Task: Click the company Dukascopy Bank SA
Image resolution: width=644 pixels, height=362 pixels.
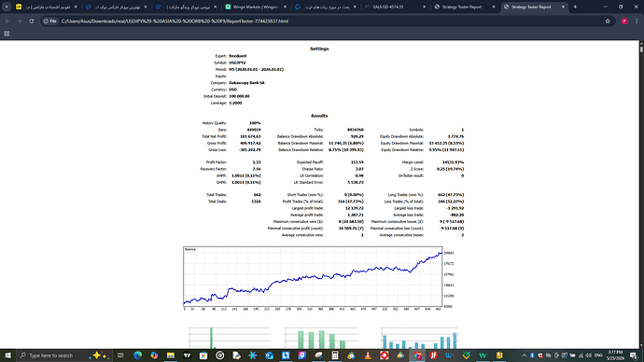Action: click(246, 83)
